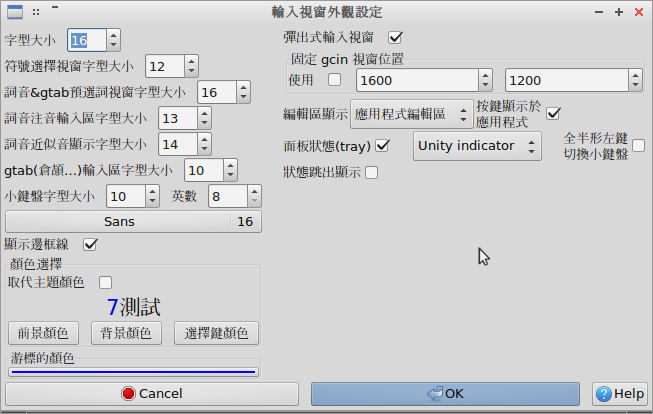Enable 使用 fixed gcin window position checkbox

tap(334, 80)
